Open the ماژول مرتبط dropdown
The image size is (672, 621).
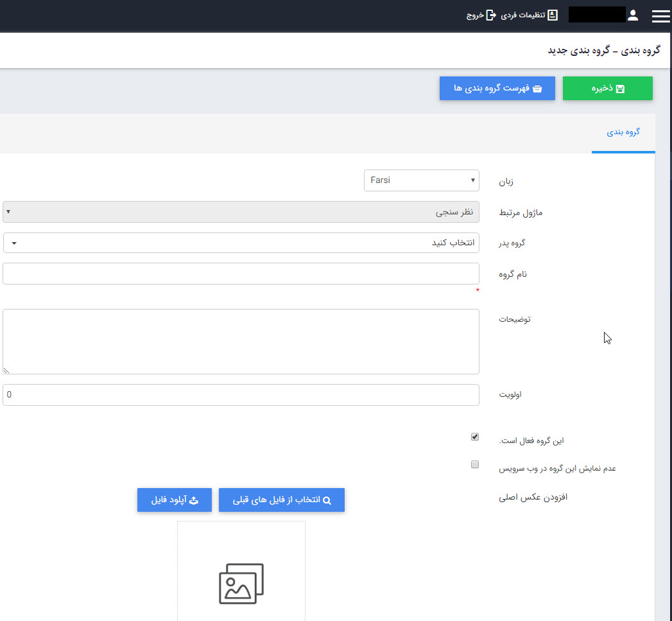[x=241, y=212]
